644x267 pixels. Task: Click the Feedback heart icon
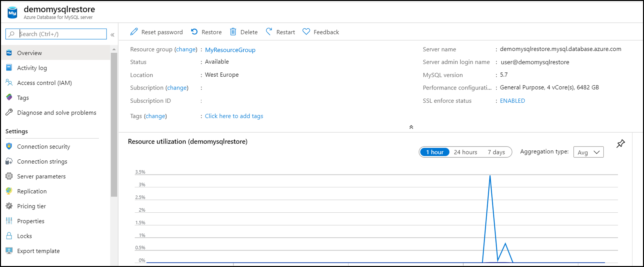(x=306, y=32)
